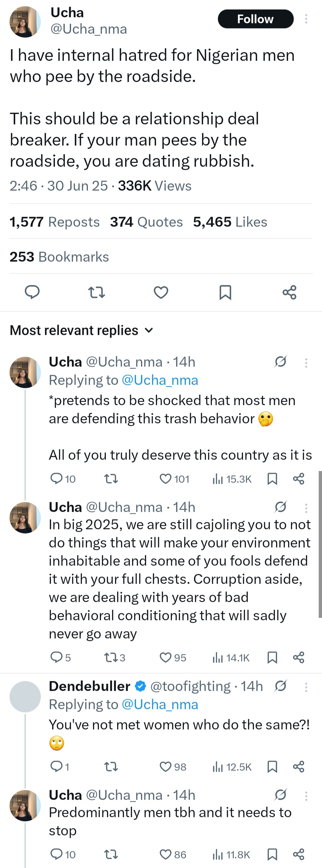
Task: Bookmark the 'In big 2025' reply
Action: (272, 657)
